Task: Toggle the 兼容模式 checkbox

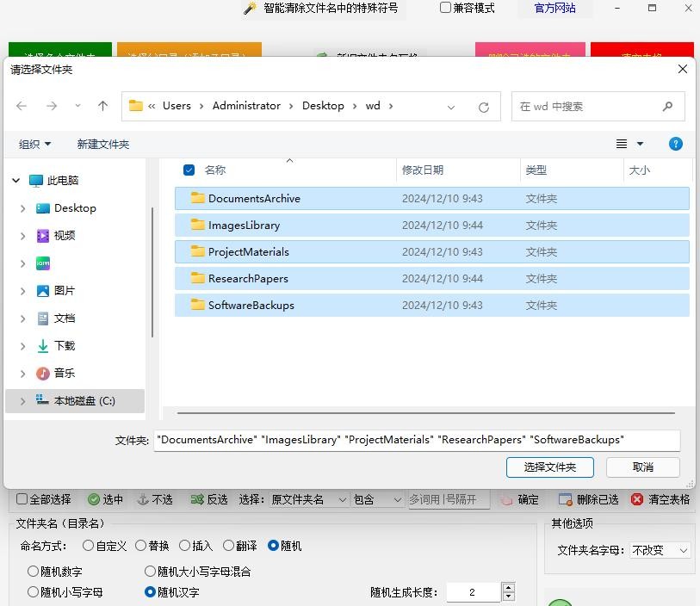Action: pyautogui.click(x=445, y=8)
